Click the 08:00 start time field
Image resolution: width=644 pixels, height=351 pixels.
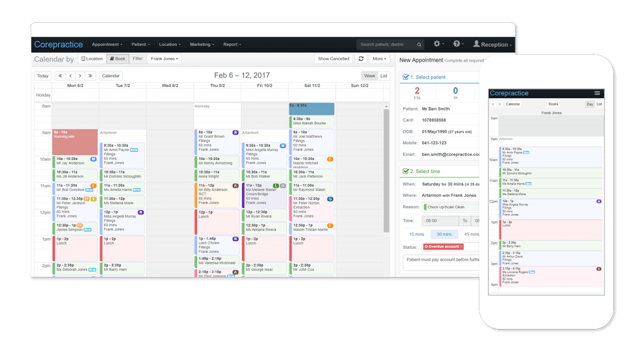pos(440,220)
